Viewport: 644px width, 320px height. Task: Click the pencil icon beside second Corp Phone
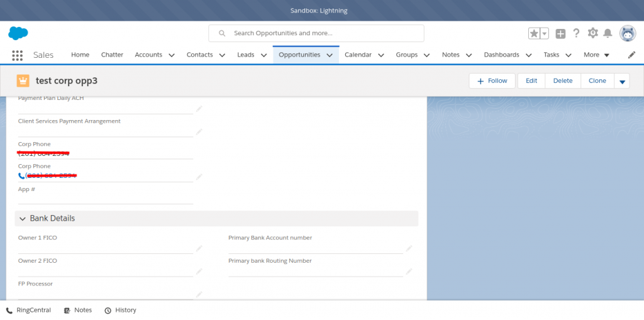click(x=199, y=177)
